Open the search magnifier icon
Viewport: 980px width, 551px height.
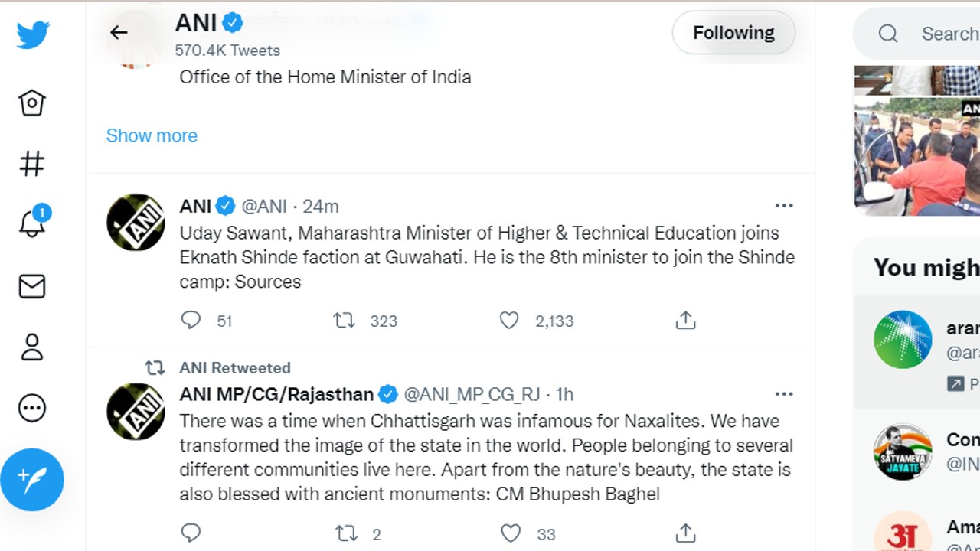point(887,34)
